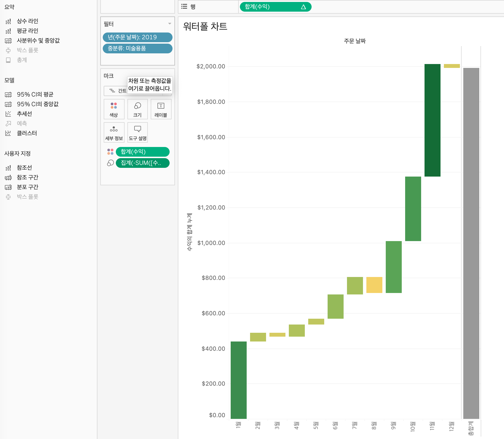The width and height of the screenshot is (504, 439).
Task: Click the 년(주문 날짜): 2019 filter pill
Action: click(137, 37)
